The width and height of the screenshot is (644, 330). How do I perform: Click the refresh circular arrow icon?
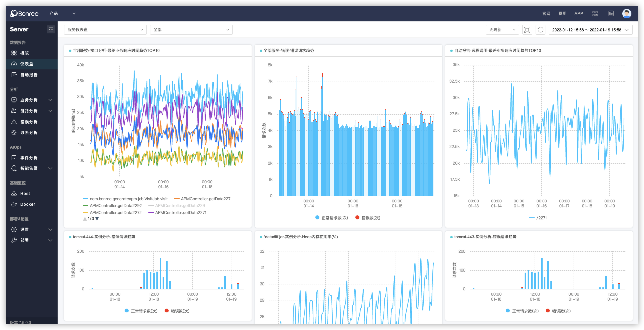[x=540, y=30]
